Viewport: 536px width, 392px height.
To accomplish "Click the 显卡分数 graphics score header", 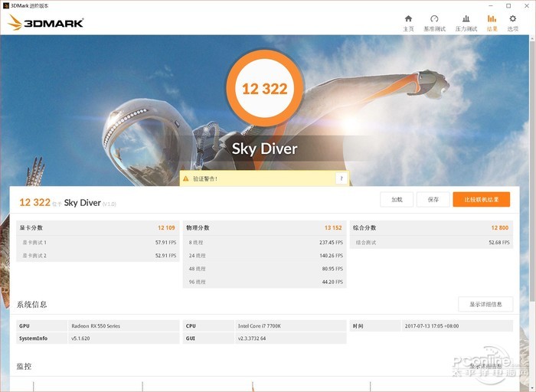I will [33, 228].
